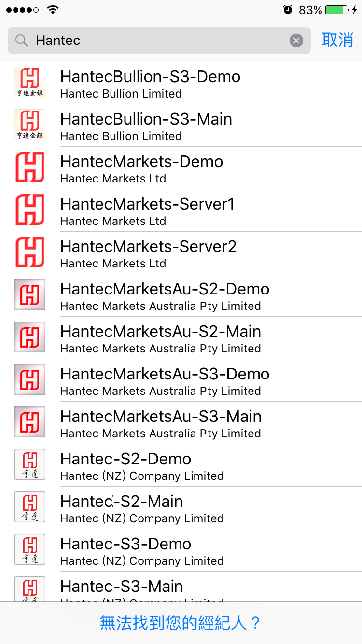Image resolution: width=362 pixels, height=644 pixels.
Task: Choose the HantecMarkets-Server2 entry
Action: tap(181, 253)
